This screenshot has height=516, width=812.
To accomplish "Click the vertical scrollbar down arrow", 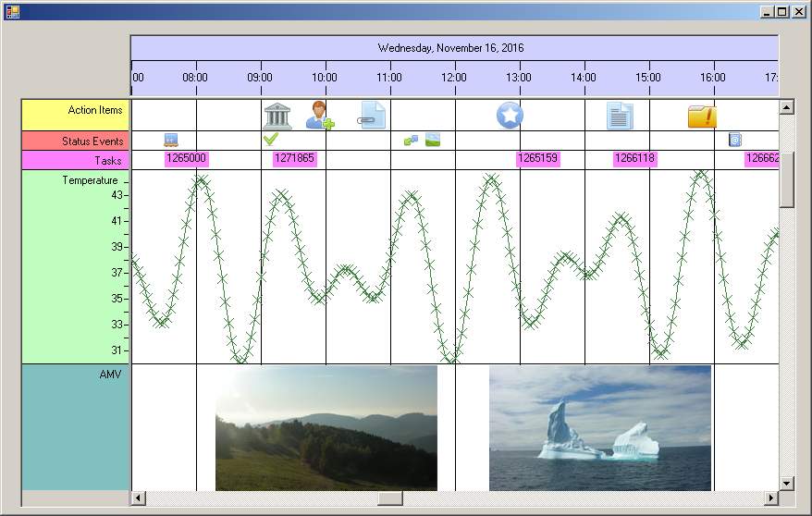I will (787, 483).
